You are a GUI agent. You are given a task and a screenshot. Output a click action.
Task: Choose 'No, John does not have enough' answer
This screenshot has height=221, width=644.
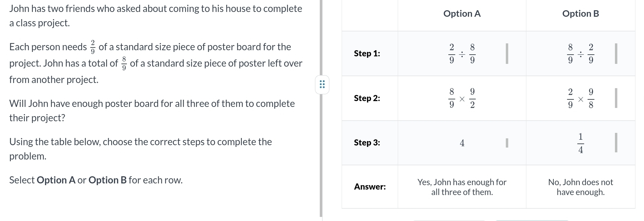[x=580, y=187]
